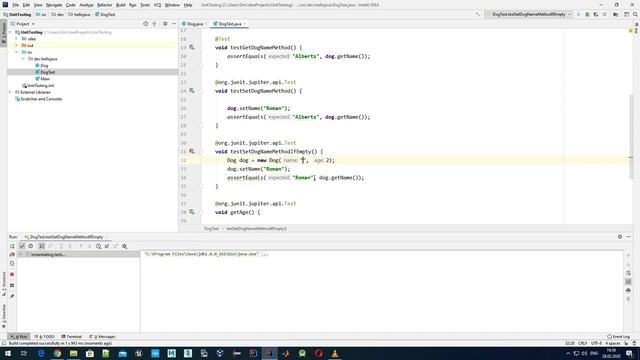Click the pin tab icon in Run panel
This screenshot has width=640, height=360.
click(x=12, y=296)
